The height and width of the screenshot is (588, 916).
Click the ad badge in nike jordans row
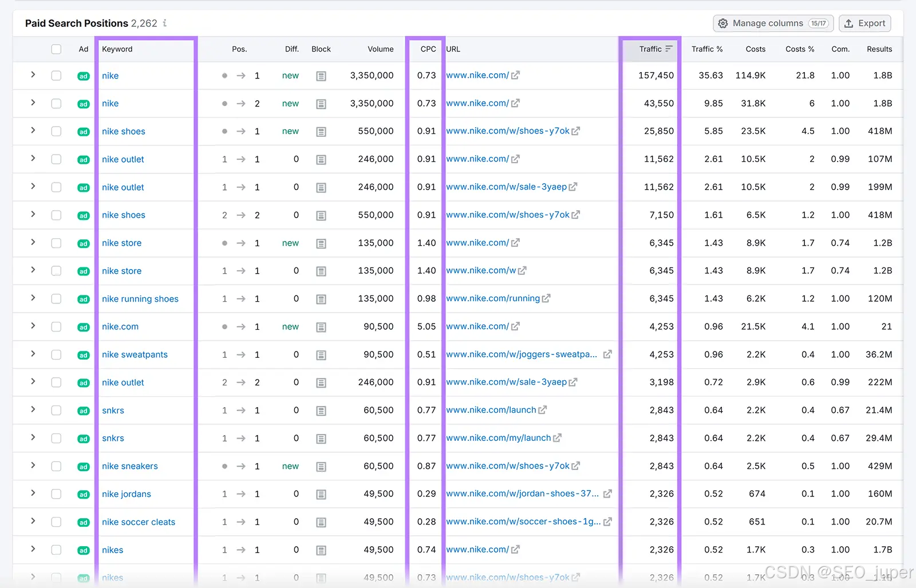point(84,495)
